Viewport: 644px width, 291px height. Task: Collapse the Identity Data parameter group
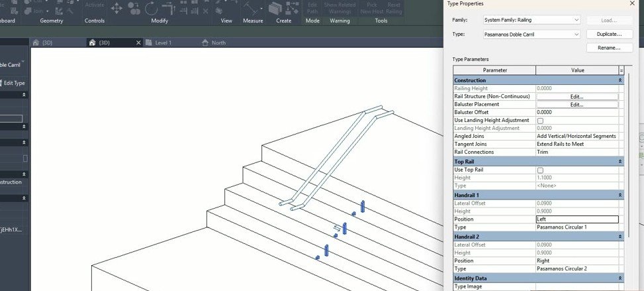tap(620, 278)
